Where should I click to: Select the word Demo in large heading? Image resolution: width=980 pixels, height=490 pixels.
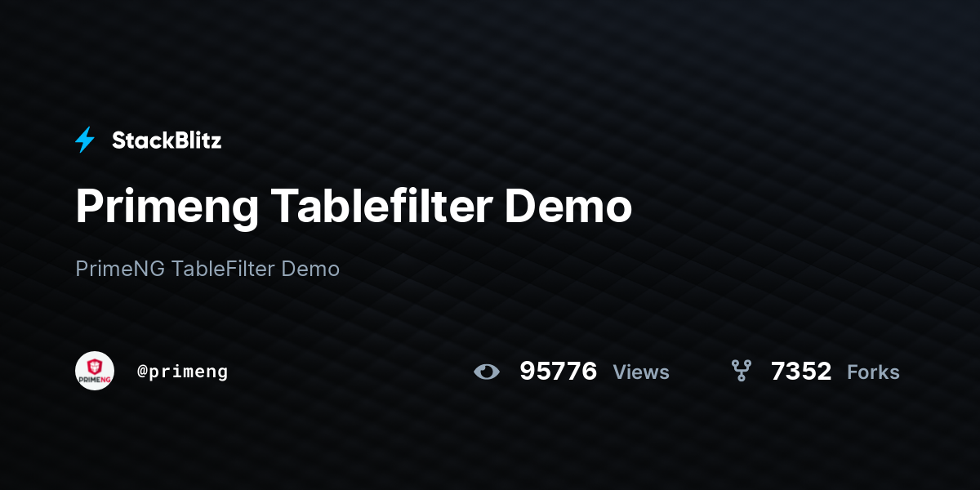coord(568,207)
